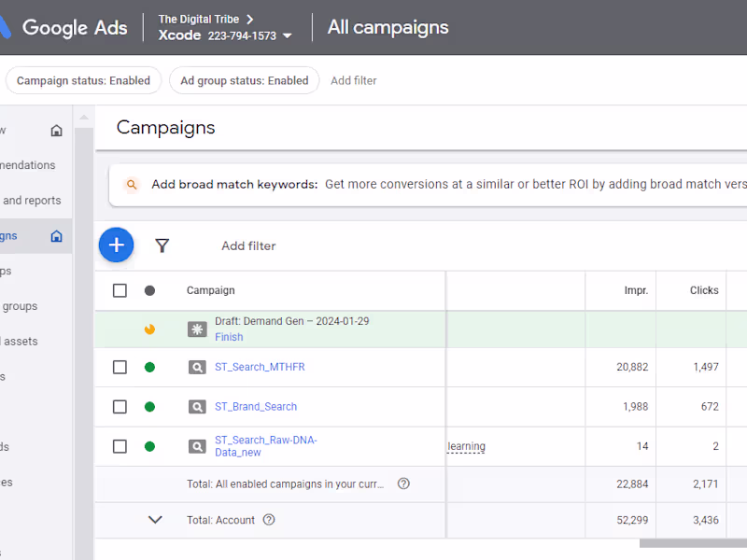Click the campaigns home icon in sidebar
747x560 pixels.
pyautogui.click(x=56, y=236)
